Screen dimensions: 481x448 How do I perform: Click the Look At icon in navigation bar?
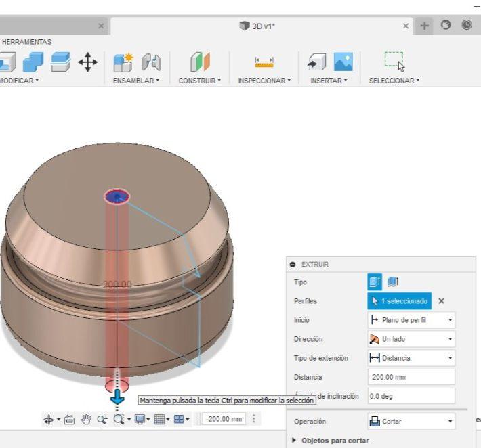click(70, 419)
